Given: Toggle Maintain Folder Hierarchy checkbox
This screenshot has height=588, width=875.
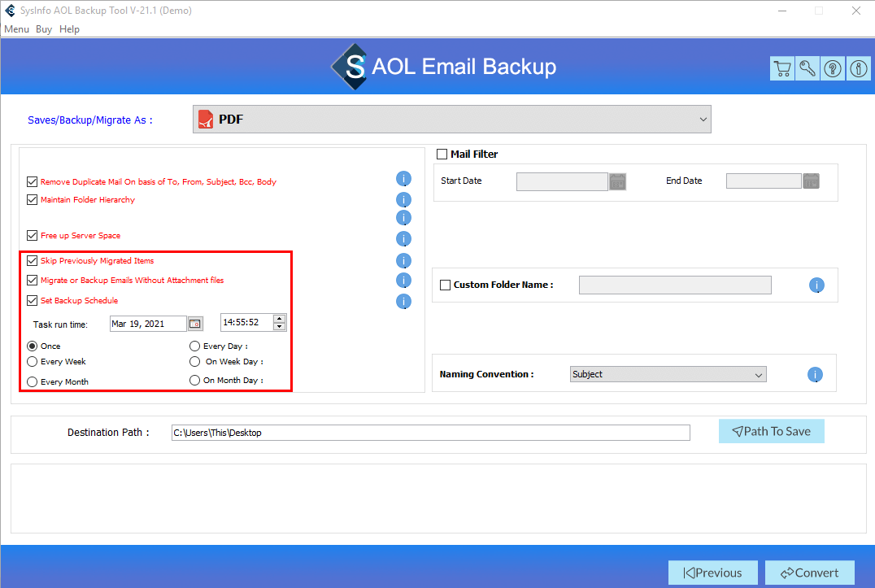Looking at the screenshot, I should tap(33, 200).
